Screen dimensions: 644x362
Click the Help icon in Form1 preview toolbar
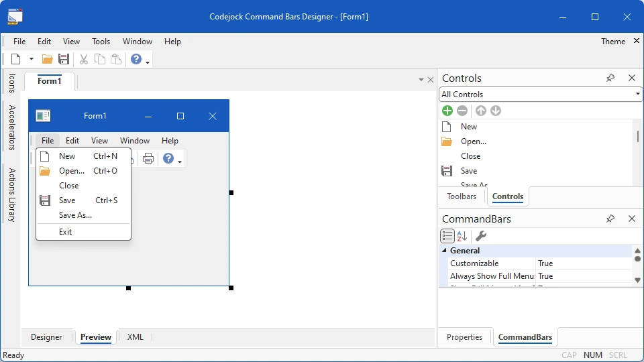tap(168, 158)
